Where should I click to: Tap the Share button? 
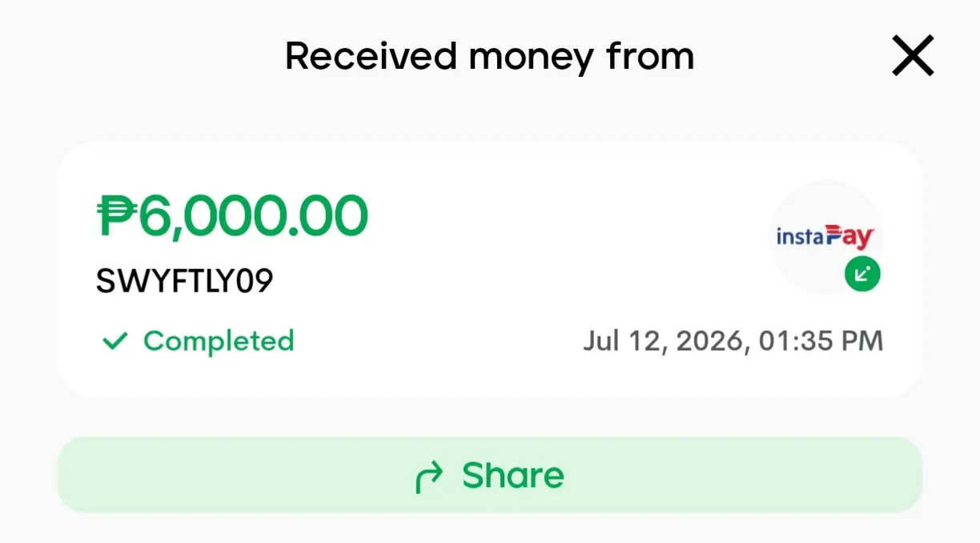click(x=490, y=475)
